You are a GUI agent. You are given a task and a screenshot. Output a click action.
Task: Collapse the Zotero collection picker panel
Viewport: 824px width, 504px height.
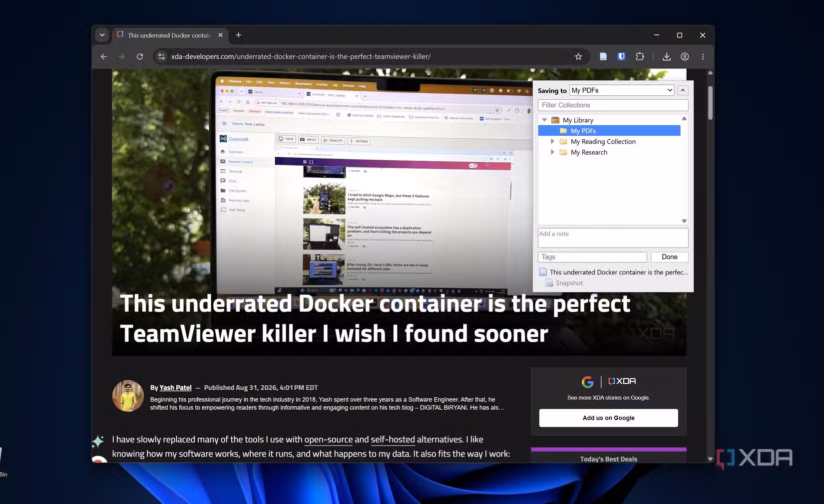click(x=683, y=90)
